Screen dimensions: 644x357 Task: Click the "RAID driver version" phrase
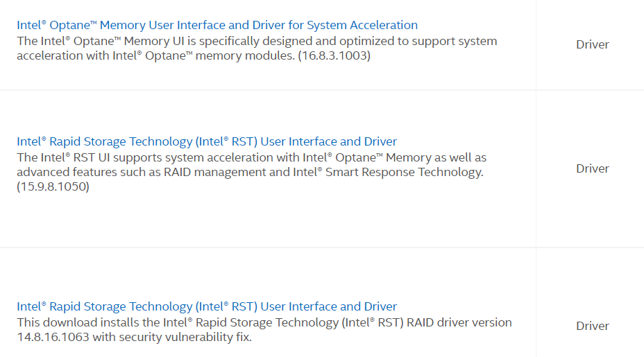pyautogui.click(x=459, y=322)
